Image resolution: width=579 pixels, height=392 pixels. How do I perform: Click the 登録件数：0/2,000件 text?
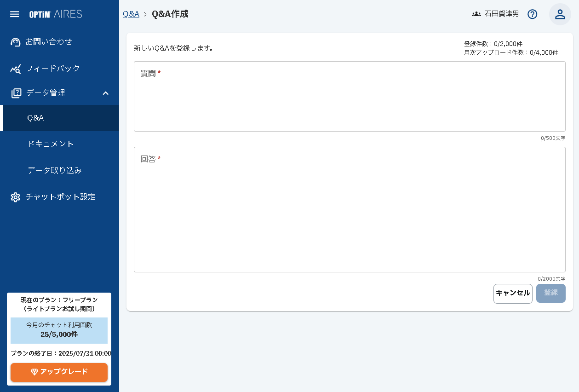tap(493, 44)
